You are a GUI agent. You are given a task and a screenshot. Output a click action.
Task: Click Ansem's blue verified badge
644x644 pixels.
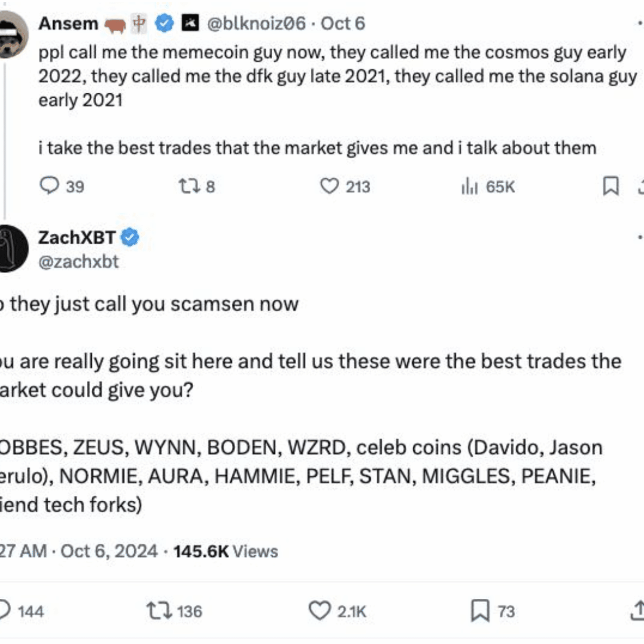coord(164,24)
